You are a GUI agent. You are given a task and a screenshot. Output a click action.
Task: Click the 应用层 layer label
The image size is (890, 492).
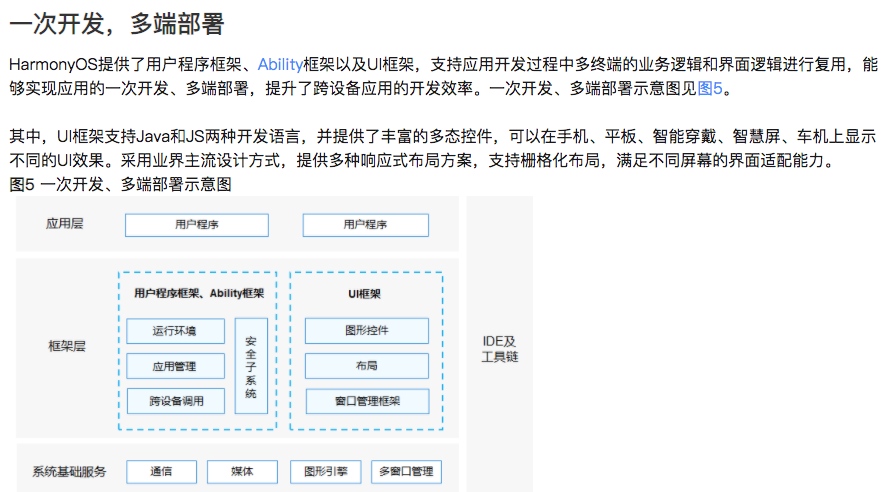coord(65,224)
